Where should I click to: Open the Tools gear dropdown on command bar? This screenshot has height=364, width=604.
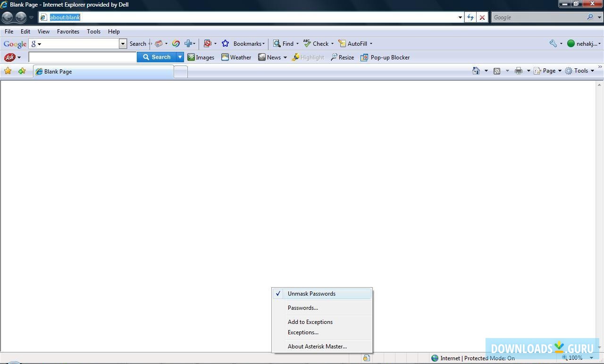coord(579,71)
